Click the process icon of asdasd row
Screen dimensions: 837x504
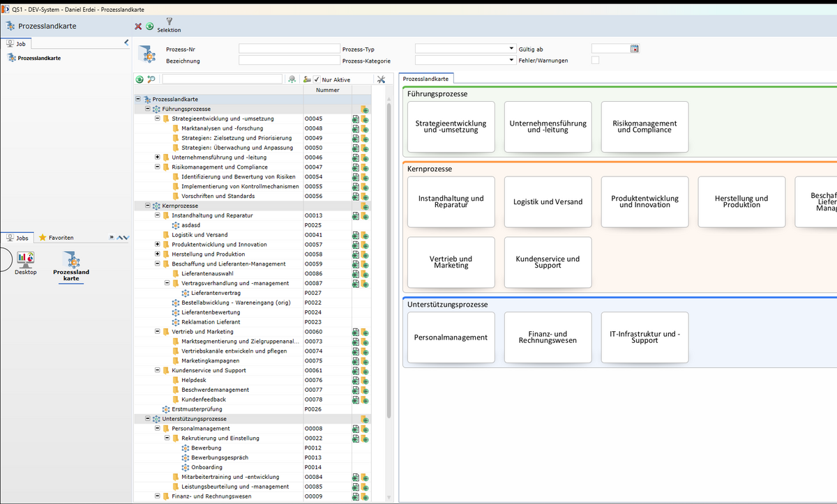point(176,225)
